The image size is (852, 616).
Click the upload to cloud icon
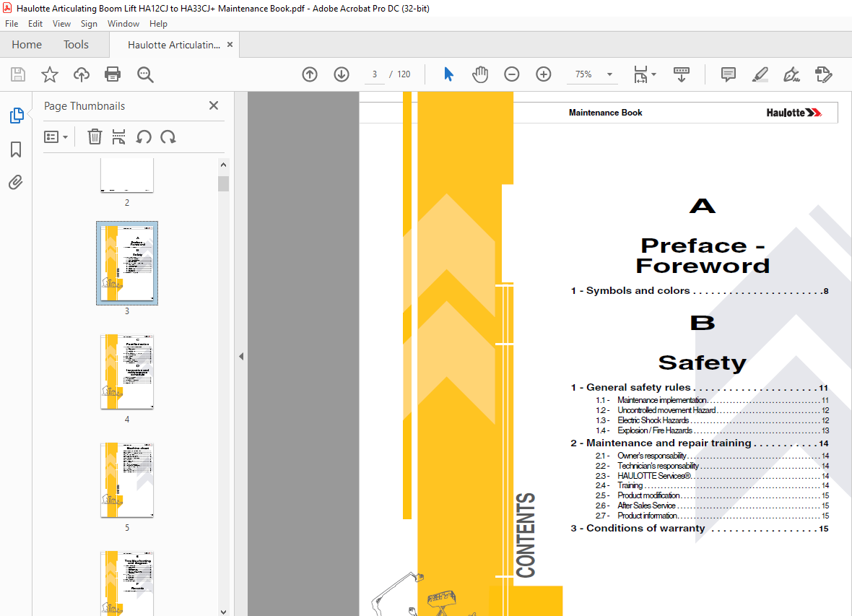82,74
